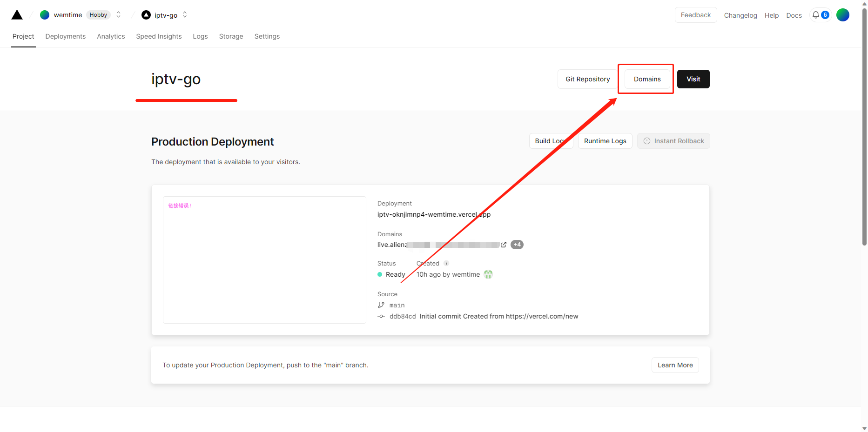Click the external link icon beside the domain
The width and height of the screenshot is (868, 432).
[504, 245]
